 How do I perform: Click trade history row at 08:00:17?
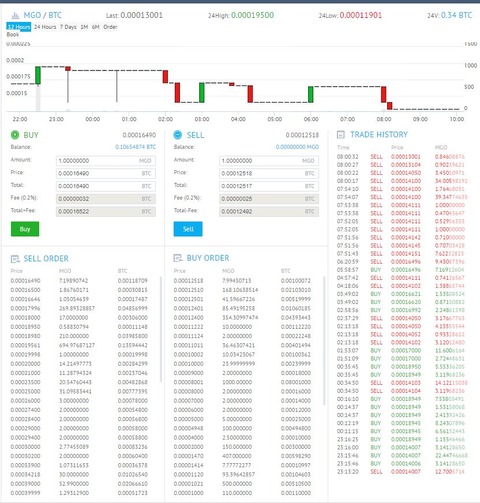(x=402, y=181)
